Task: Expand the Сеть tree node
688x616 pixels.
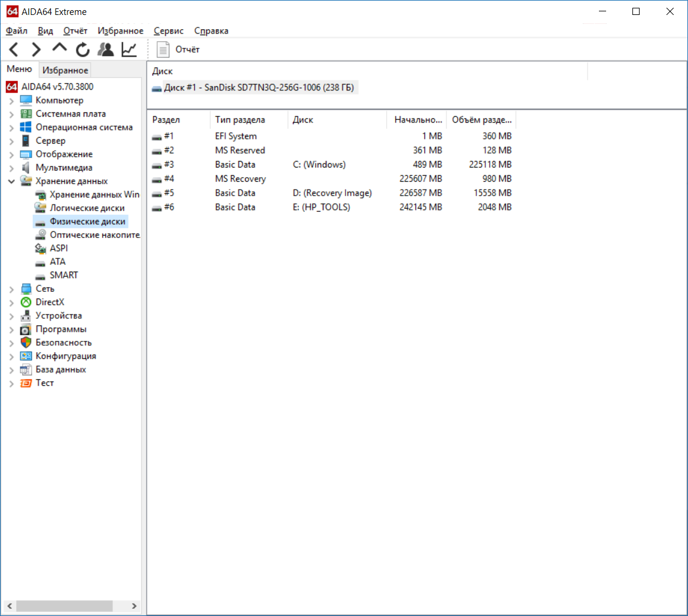Action: 11,289
